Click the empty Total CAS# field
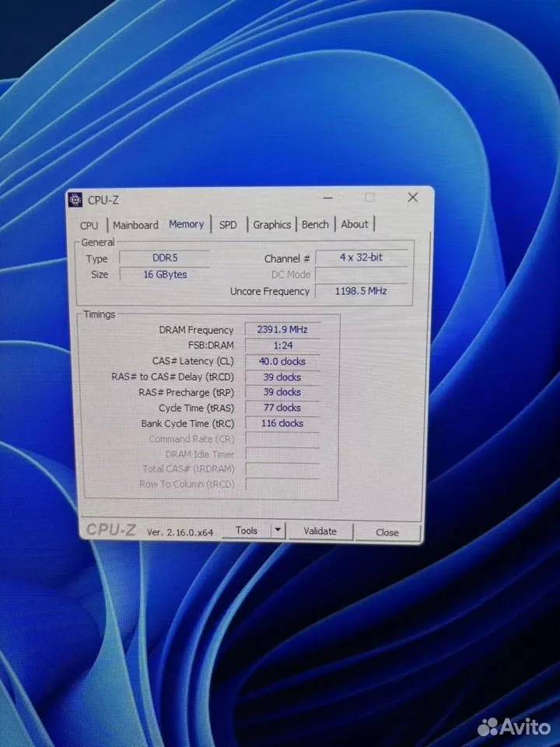Viewport: 560px width, 747px height. pyautogui.click(x=282, y=468)
